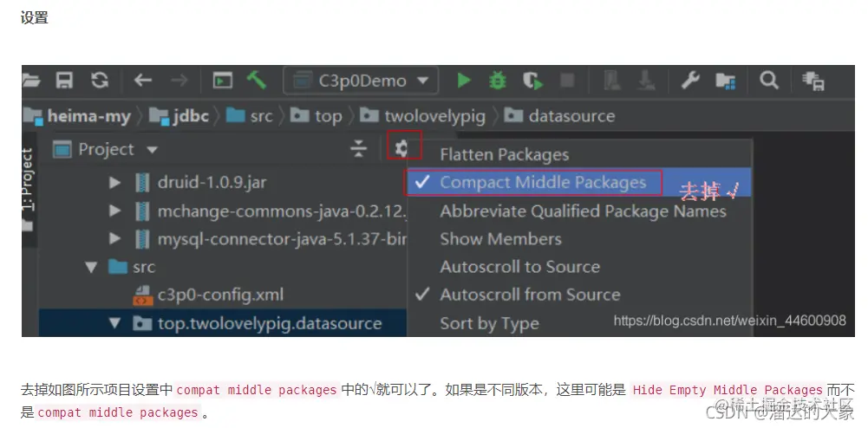Open the gear options icon in Project panel
The height and width of the screenshot is (428, 868).
402,147
